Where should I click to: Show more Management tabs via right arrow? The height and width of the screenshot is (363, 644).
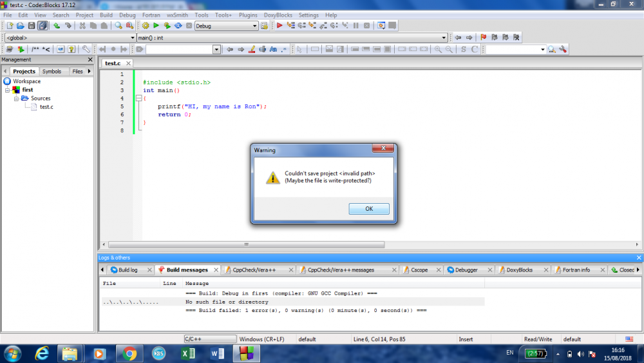[89, 71]
